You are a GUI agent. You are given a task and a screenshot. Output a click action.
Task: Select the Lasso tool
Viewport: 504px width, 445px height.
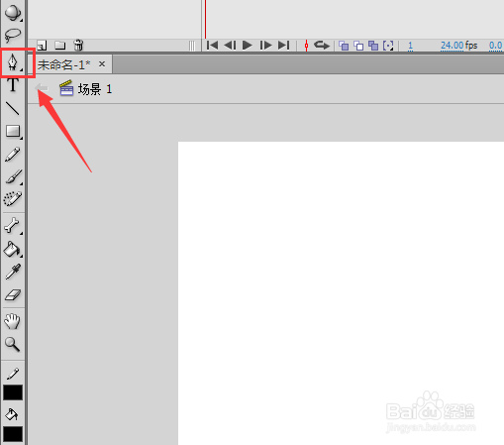13,36
